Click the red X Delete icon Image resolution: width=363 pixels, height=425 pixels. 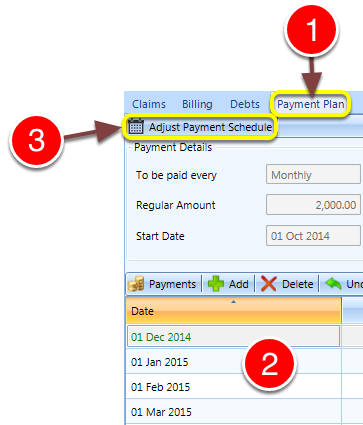(x=269, y=284)
